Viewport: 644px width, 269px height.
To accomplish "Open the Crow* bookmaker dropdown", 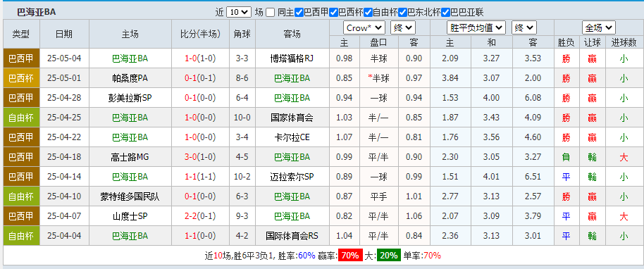I will [x=364, y=28].
